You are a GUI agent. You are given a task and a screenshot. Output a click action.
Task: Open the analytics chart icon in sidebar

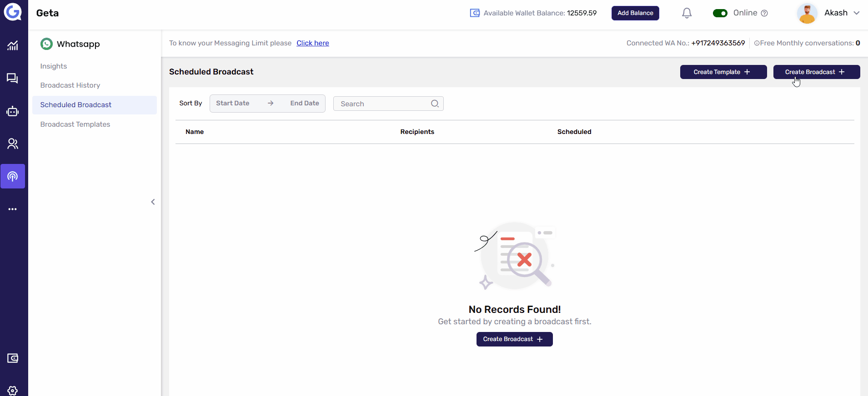pos(13,45)
